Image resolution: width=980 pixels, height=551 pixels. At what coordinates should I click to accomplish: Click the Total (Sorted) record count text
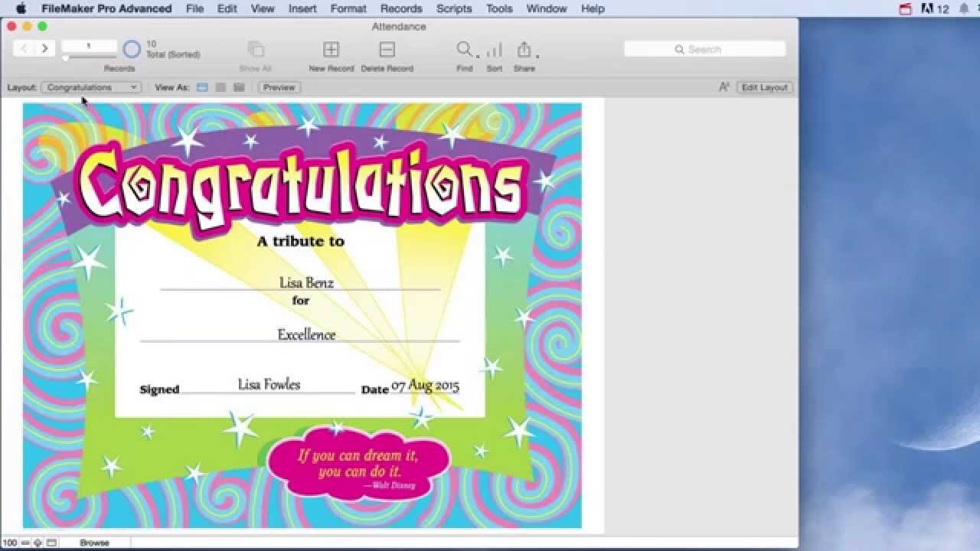tap(173, 54)
